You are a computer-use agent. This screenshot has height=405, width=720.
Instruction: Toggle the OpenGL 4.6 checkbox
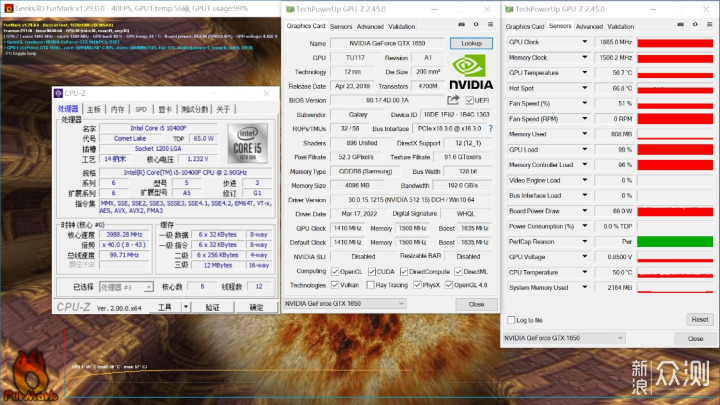point(449,285)
